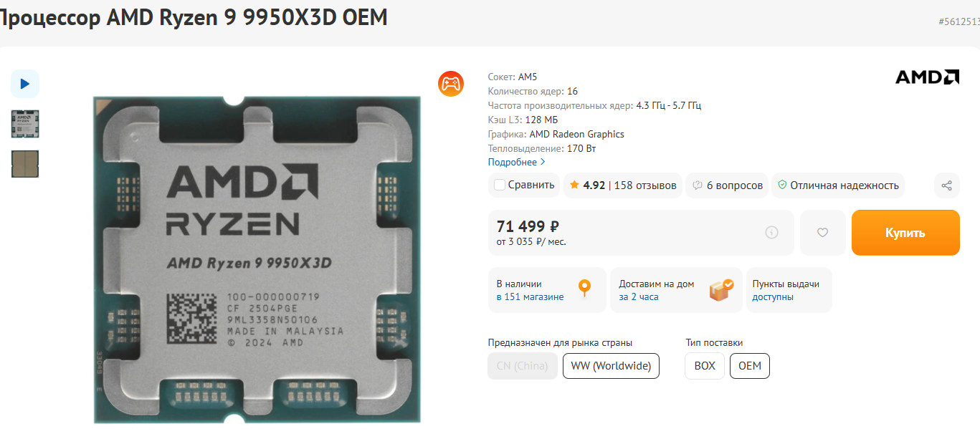
Task: Open в 151 магазине availability link
Action: click(530, 296)
